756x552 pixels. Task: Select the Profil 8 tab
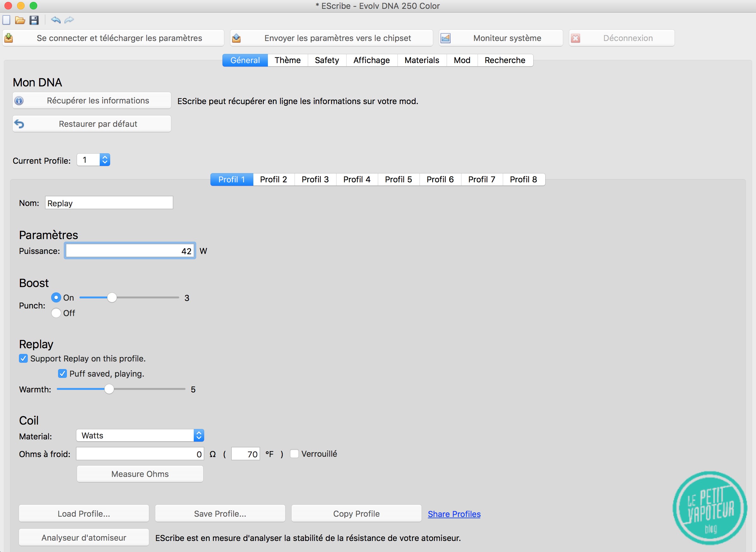524,179
